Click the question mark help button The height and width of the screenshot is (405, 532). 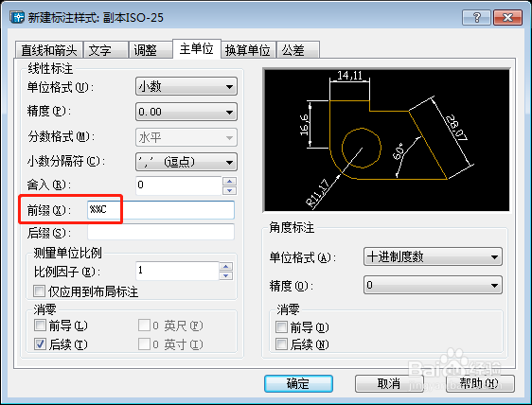(x=476, y=17)
